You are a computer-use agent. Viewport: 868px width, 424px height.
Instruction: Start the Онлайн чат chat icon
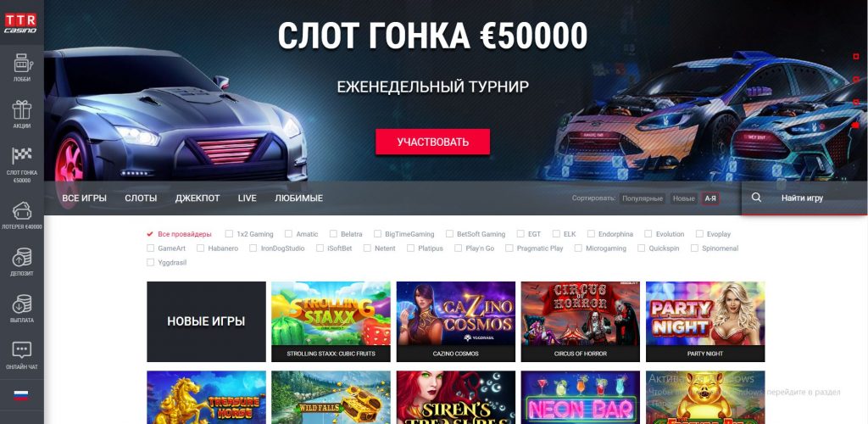click(22, 350)
